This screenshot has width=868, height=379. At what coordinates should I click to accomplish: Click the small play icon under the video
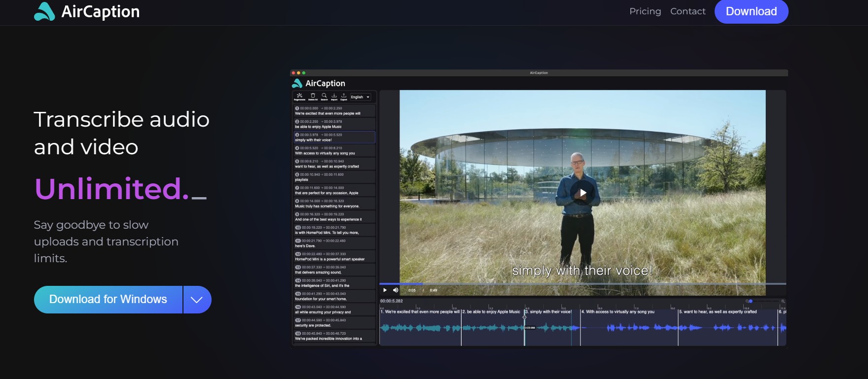pos(385,290)
